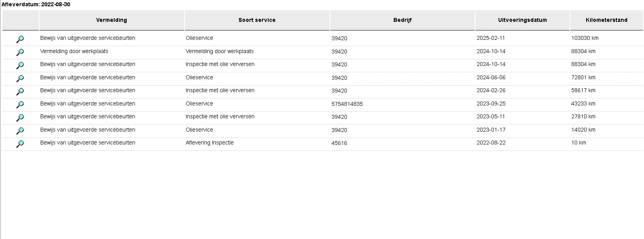Image resolution: width=644 pixels, height=239 pixels.
Task: Open details of the 2023-05-11 service entry
Action: (20, 117)
